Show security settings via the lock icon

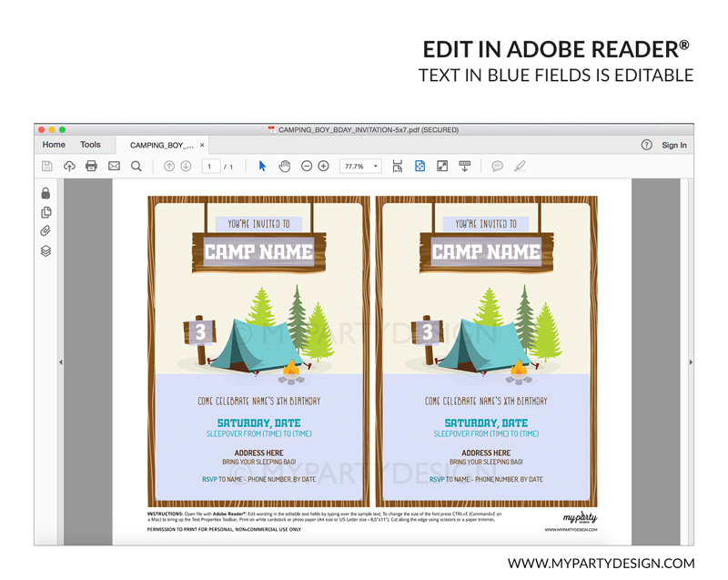tap(45, 193)
